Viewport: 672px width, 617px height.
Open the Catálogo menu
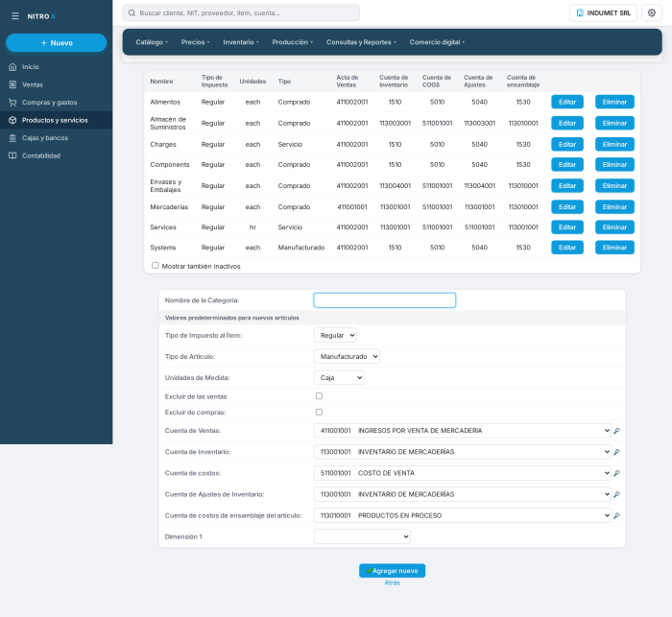(152, 42)
